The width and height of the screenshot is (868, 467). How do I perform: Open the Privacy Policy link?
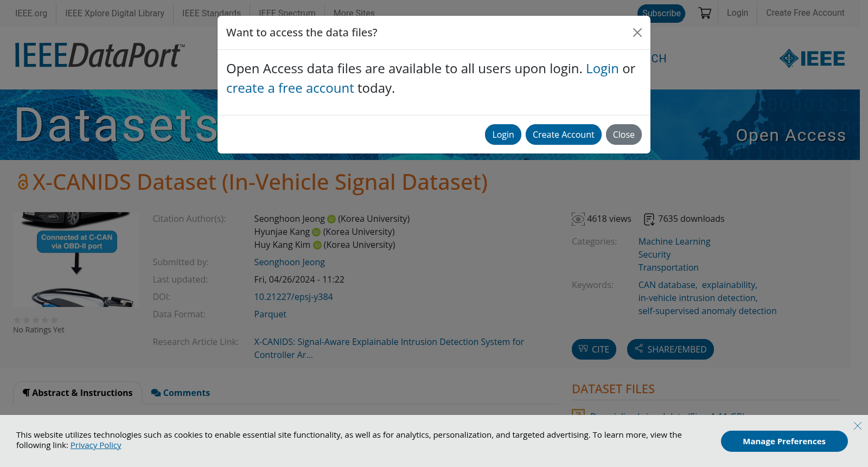(96, 445)
